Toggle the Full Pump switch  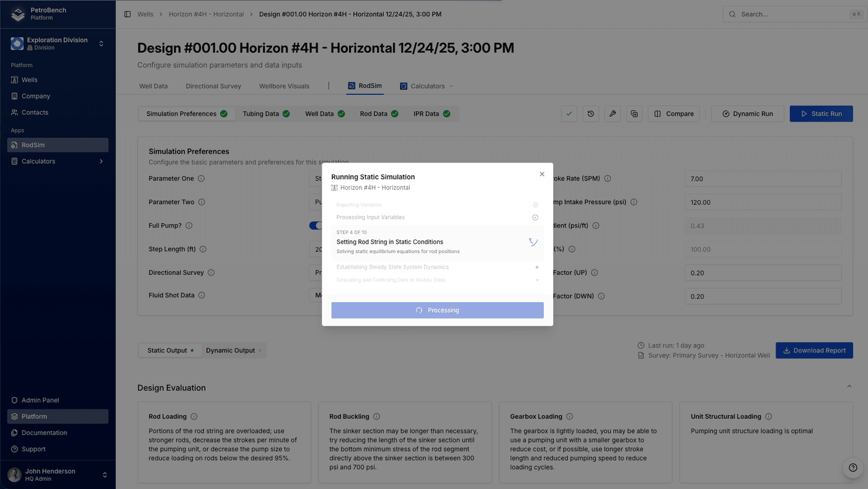point(316,226)
